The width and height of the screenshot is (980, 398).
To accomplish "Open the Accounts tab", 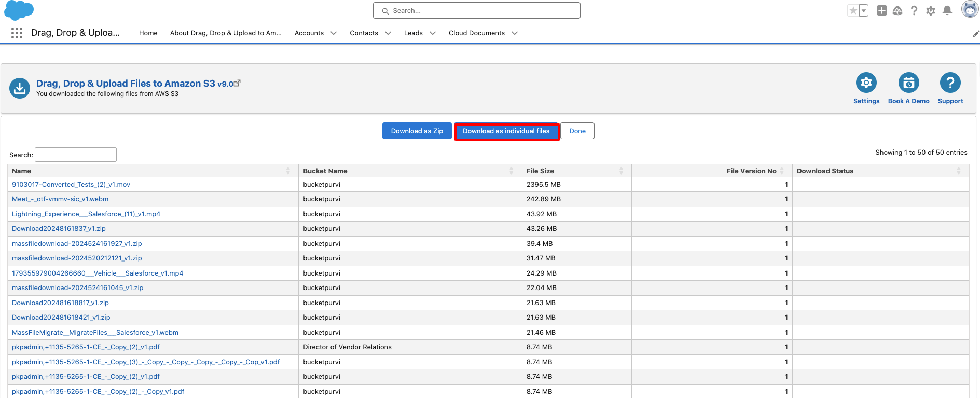I will (x=309, y=33).
